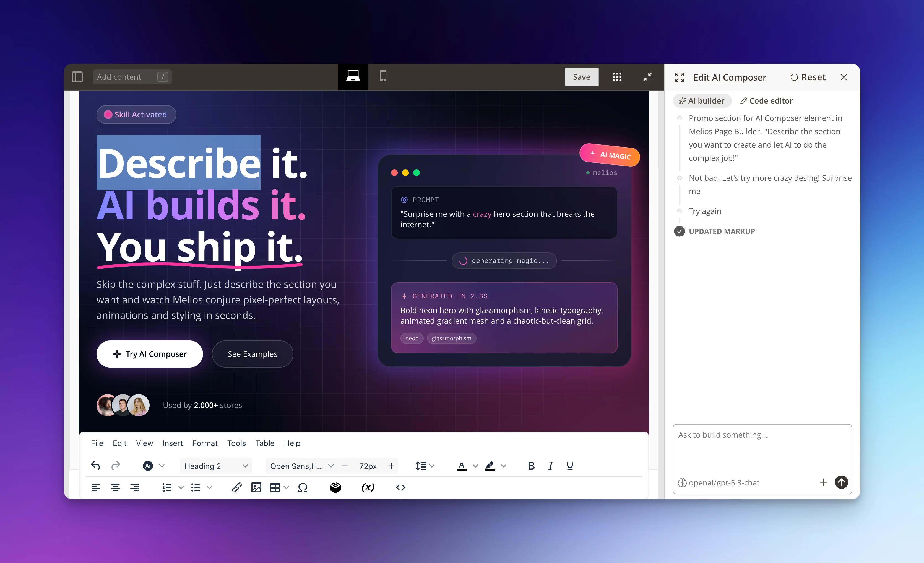Click the Add content field
924x563 pixels.
[132, 77]
